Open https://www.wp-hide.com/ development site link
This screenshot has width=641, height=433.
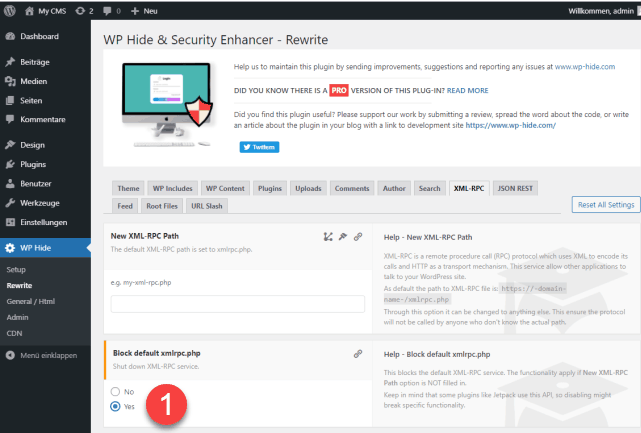pyautogui.click(x=511, y=126)
